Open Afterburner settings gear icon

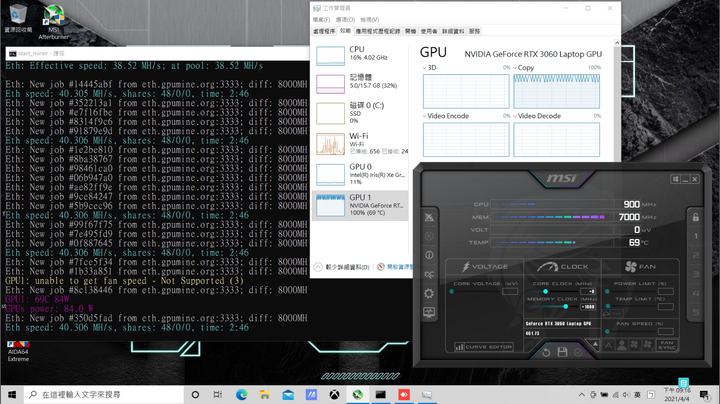(x=429, y=293)
